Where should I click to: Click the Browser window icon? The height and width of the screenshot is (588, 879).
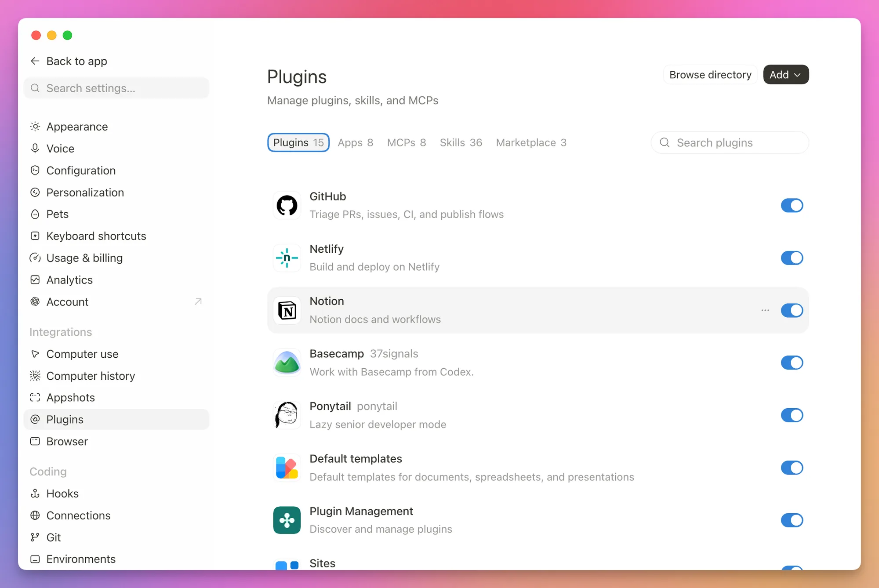(35, 441)
